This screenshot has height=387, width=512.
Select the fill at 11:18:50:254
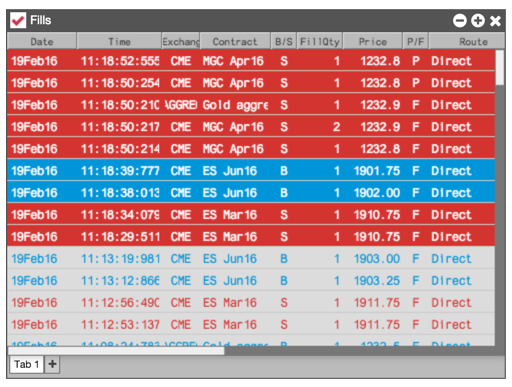point(251,83)
